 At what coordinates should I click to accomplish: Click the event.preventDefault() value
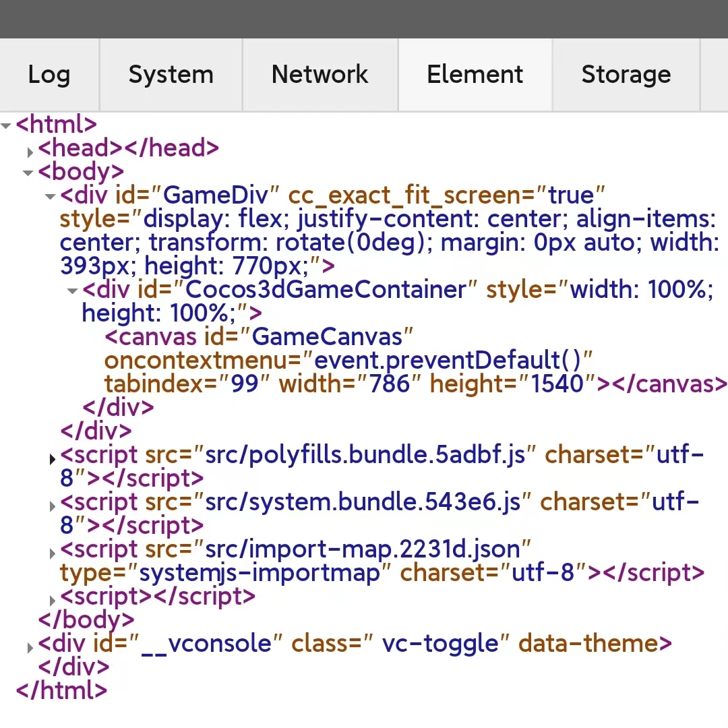(x=448, y=360)
